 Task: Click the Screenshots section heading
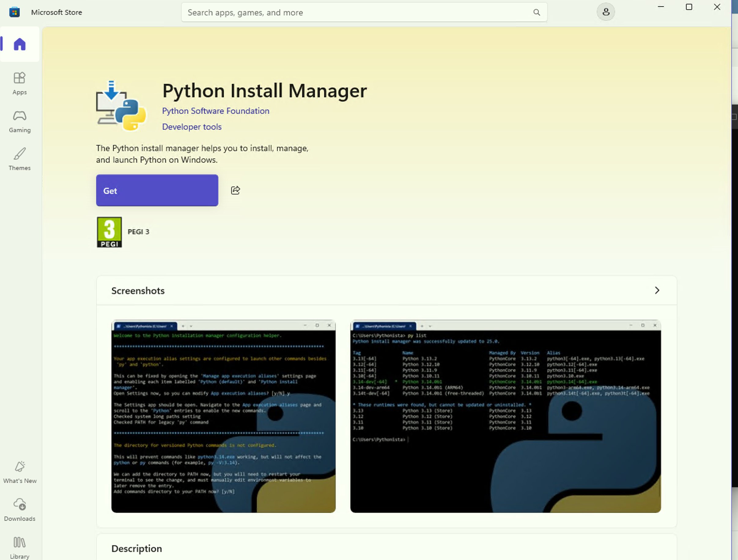[x=138, y=291]
